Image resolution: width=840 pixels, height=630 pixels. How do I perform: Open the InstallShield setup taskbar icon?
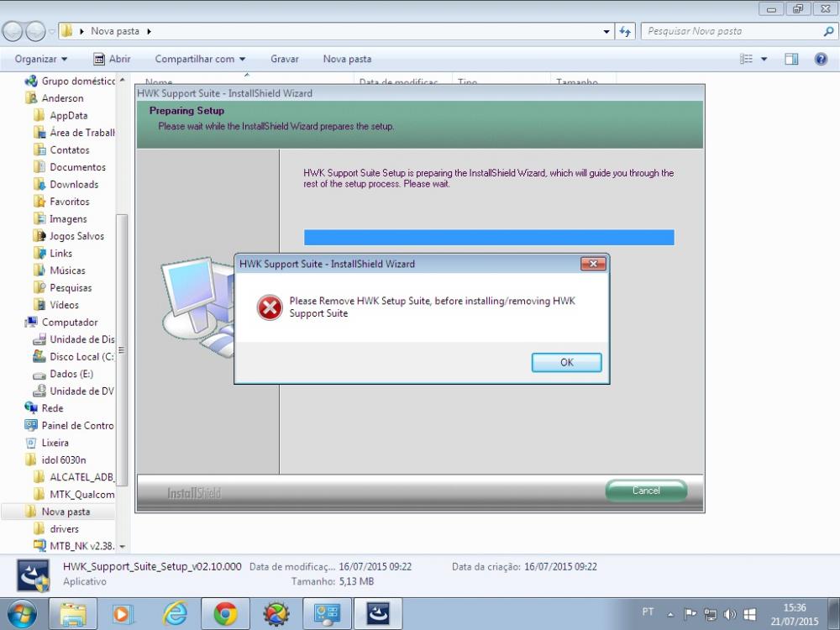pyautogui.click(x=378, y=614)
